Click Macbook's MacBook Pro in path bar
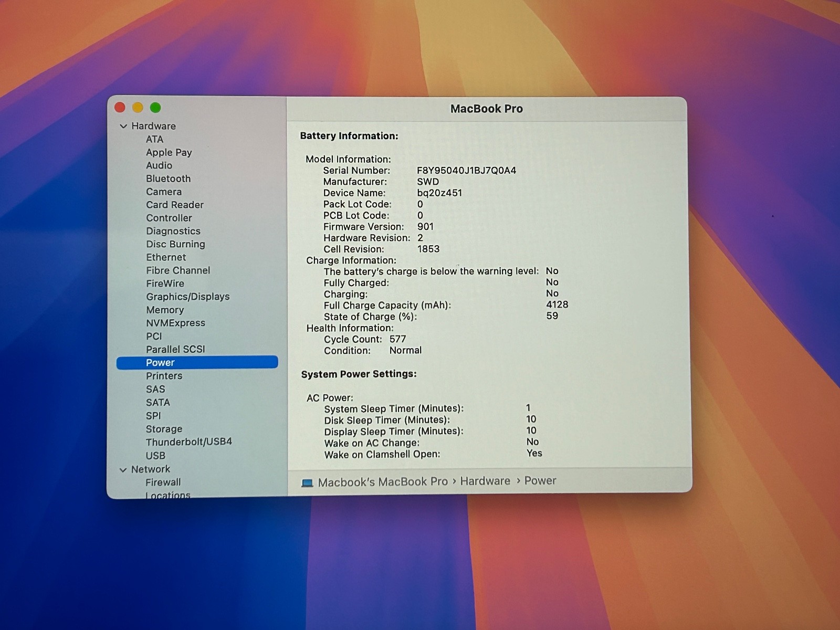This screenshot has height=630, width=840. [383, 482]
